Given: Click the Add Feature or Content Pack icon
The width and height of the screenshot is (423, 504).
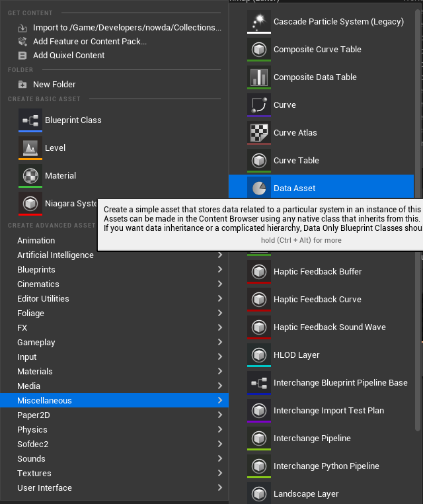Looking at the screenshot, I should [22, 42].
